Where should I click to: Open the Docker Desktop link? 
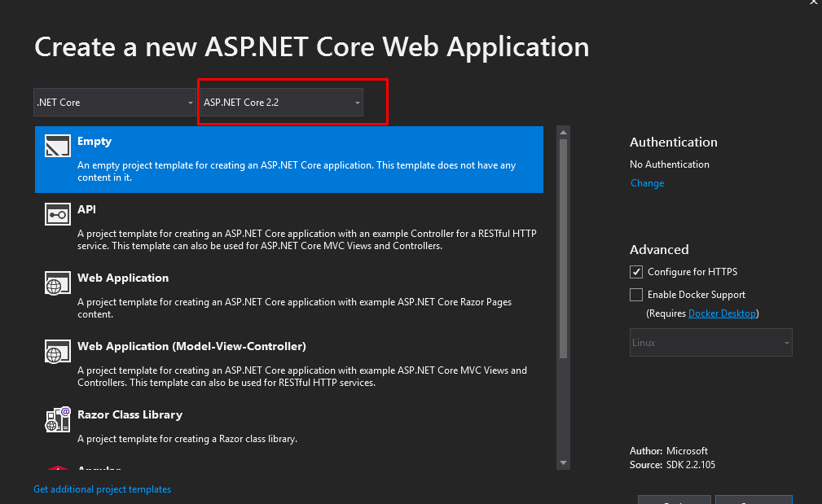pyautogui.click(x=722, y=313)
